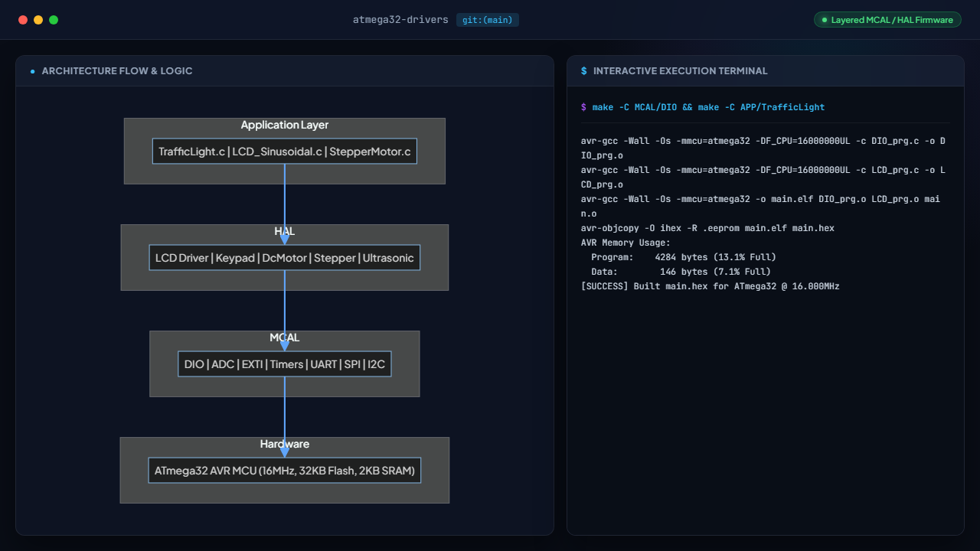Image resolution: width=980 pixels, height=551 pixels.
Task: Click the MCAL layer block title
Action: pos(285,337)
